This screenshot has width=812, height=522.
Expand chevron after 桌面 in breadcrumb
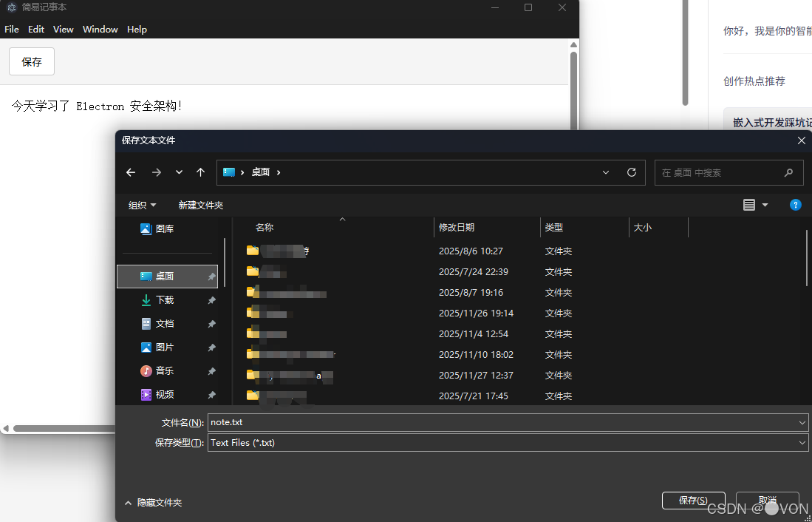pyautogui.click(x=279, y=172)
